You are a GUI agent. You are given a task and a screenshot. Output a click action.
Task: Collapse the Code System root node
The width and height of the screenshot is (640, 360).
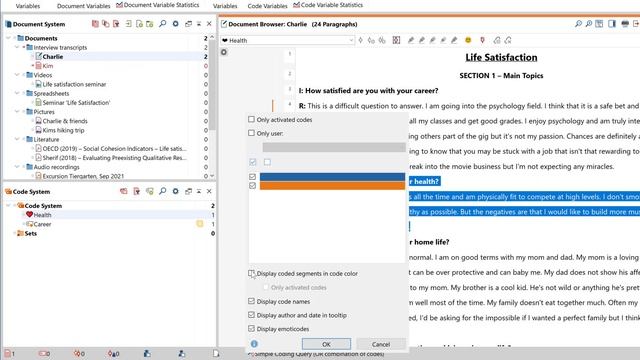tap(8, 206)
